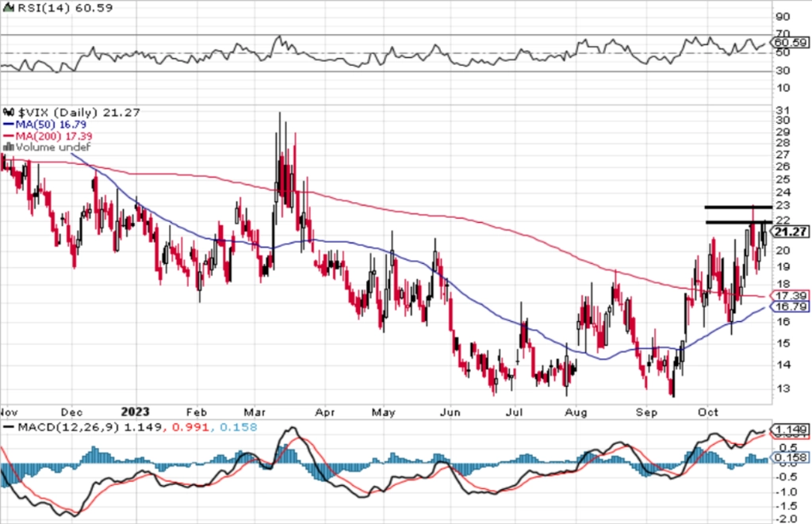Select the MA(200) red legend line

point(8,136)
